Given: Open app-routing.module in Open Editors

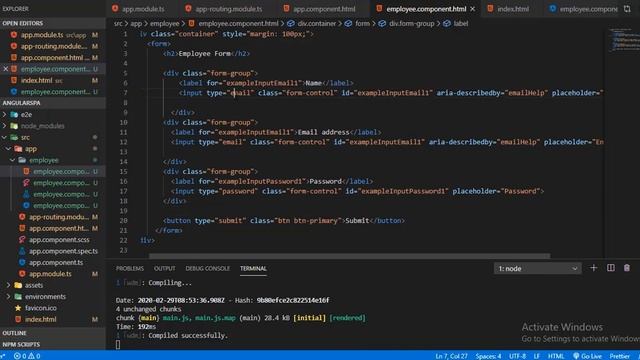Looking at the screenshot, I should 53,46.
